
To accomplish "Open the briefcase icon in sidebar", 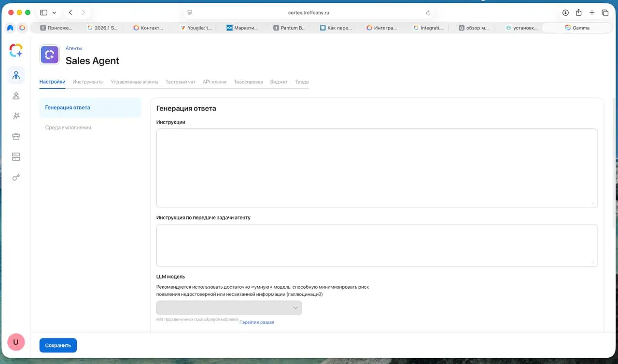I will (x=16, y=136).
